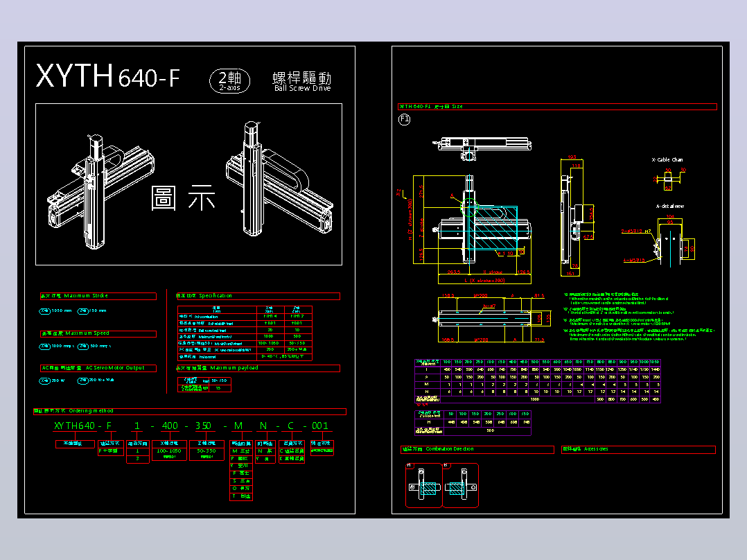
Task: Click the 'Accessories' section header
Action: (638, 449)
